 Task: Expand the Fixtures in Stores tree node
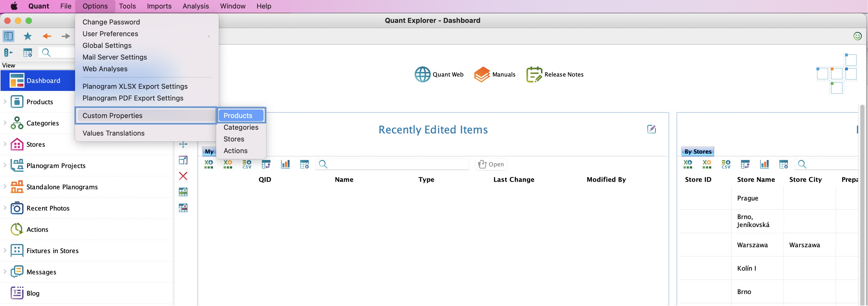[5, 250]
